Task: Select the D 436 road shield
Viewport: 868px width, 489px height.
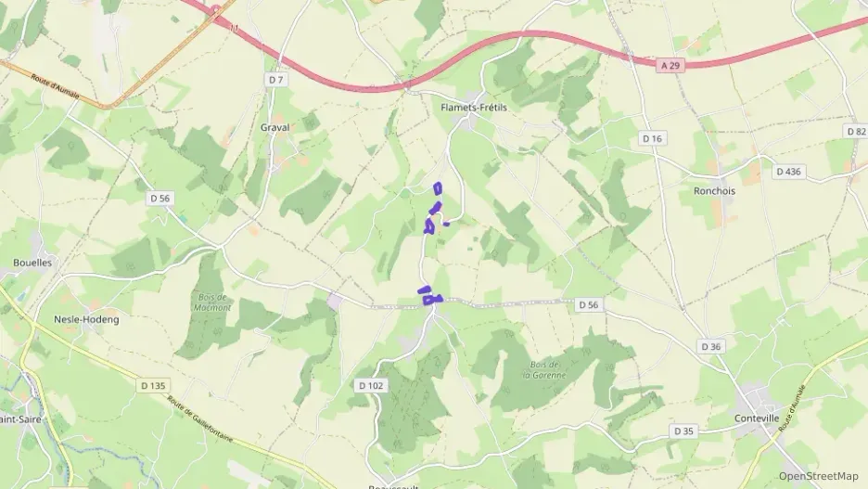Action: pyautogui.click(x=788, y=172)
